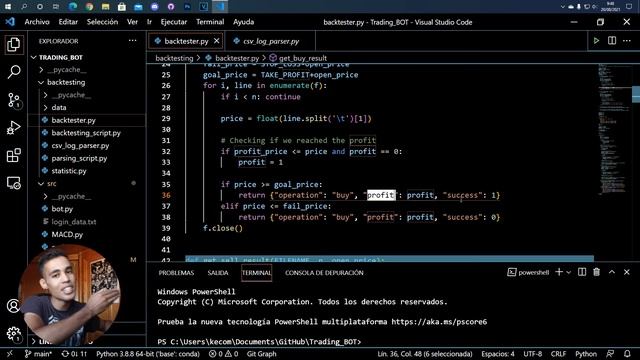Click the editor minimap
The width and height of the screenshot is (640, 360).
(x=614, y=131)
